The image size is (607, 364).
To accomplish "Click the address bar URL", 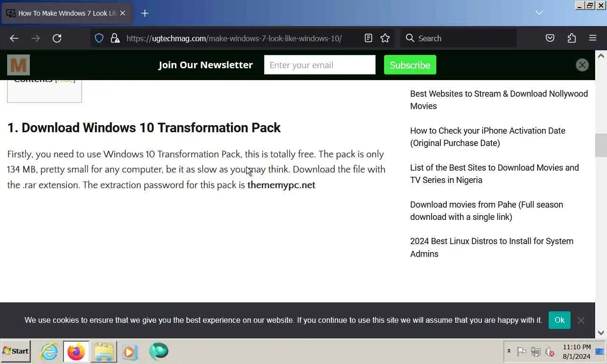I will tap(234, 38).
